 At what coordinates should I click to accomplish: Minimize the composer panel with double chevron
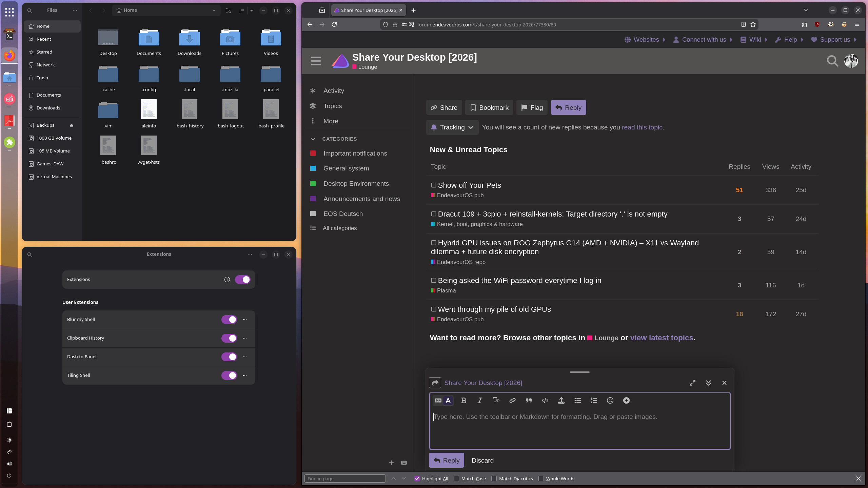[708, 383]
